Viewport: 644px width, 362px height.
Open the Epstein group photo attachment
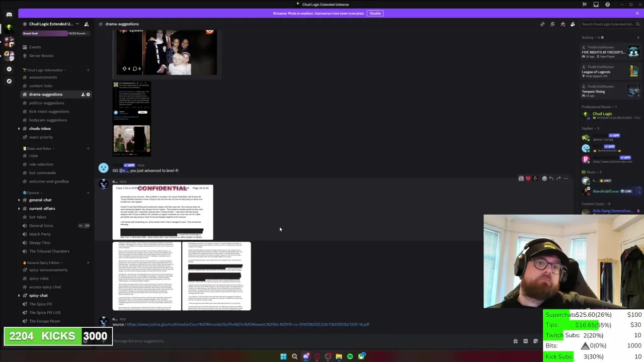tap(167, 52)
